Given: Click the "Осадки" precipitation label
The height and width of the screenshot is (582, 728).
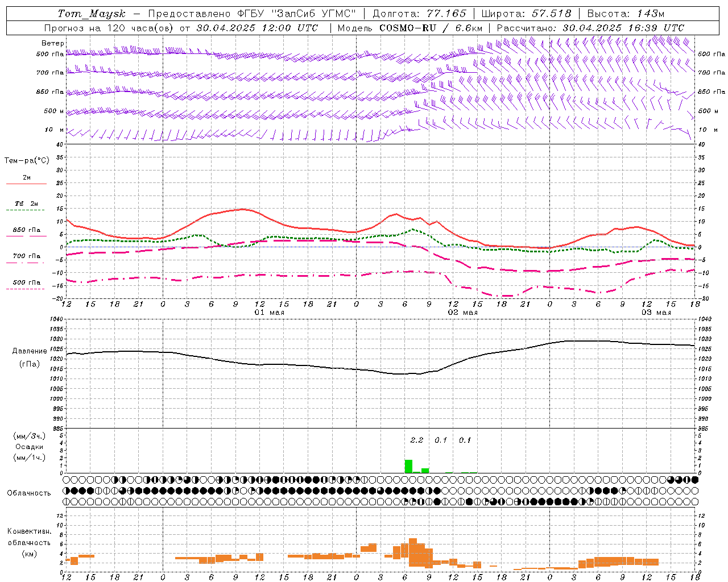Looking at the screenshot, I should tap(30, 447).
